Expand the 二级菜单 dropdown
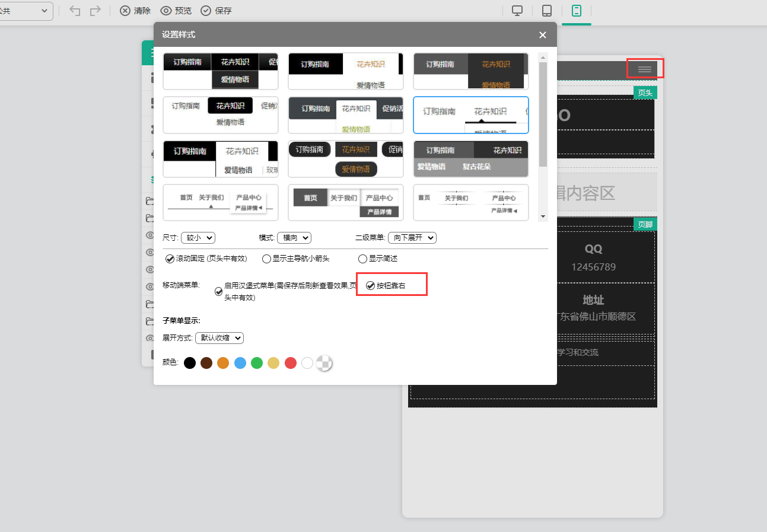767x532 pixels. point(412,237)
